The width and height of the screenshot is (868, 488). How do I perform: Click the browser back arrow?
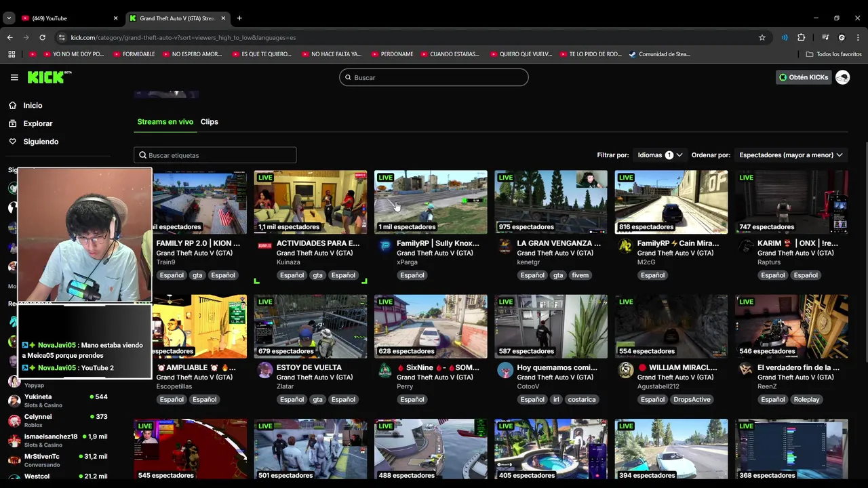click(9, 37)
